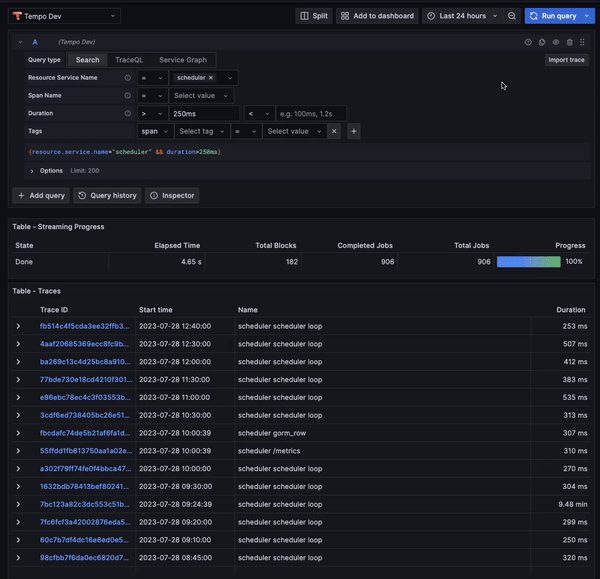Viewport: 600px width, 579px height.
Task: Remove the scheduler service name tag
Action: click(x=211, y=78)
